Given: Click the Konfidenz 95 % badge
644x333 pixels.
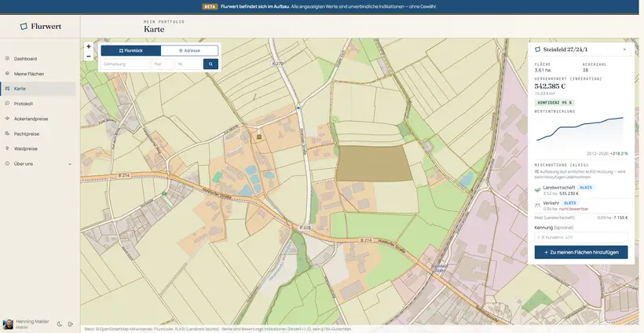Looking at the screenshot, I should point(554,102).
